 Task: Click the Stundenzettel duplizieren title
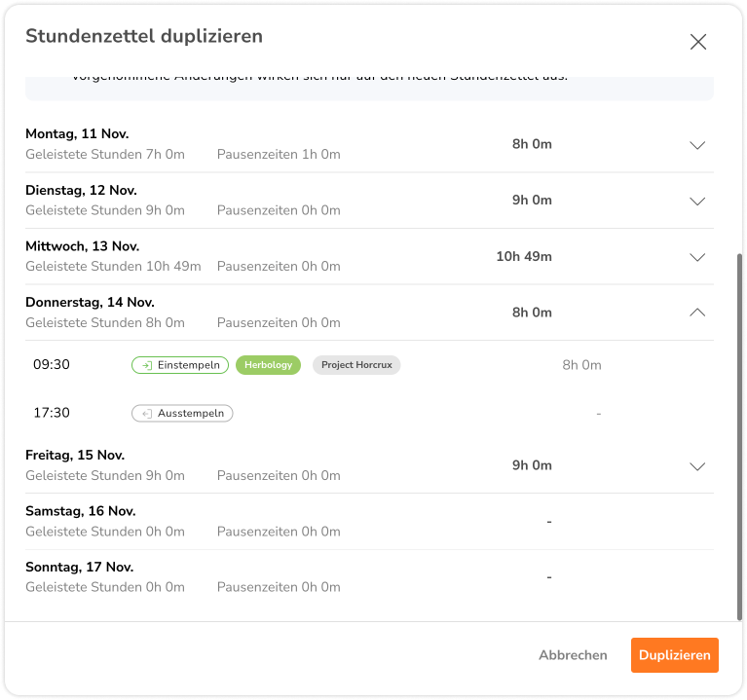[144, 36]
